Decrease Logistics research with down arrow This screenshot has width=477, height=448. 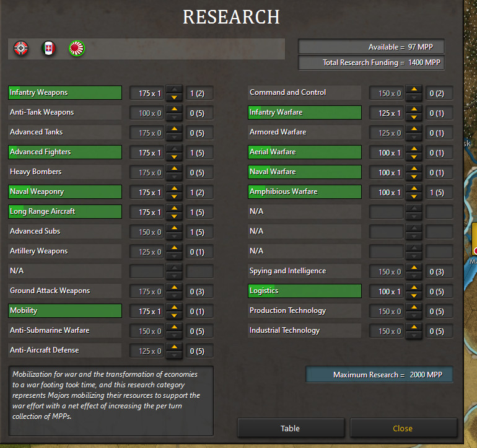pyautogui.click(x=414, y=296)
